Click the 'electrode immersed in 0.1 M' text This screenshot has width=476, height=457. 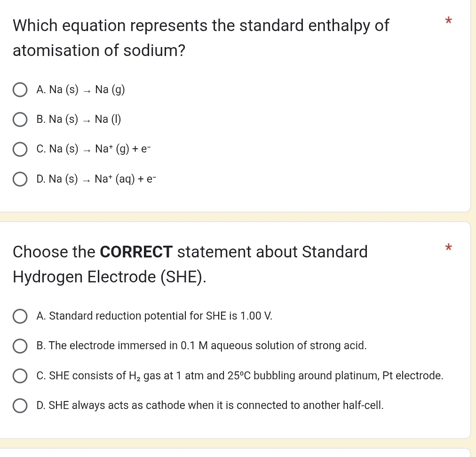coord(201,346)
